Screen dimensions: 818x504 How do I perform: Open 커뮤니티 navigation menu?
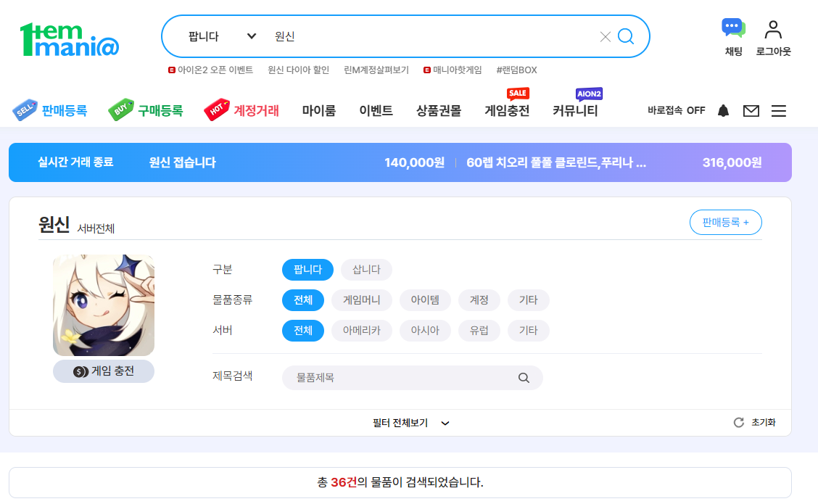point(575,111)
